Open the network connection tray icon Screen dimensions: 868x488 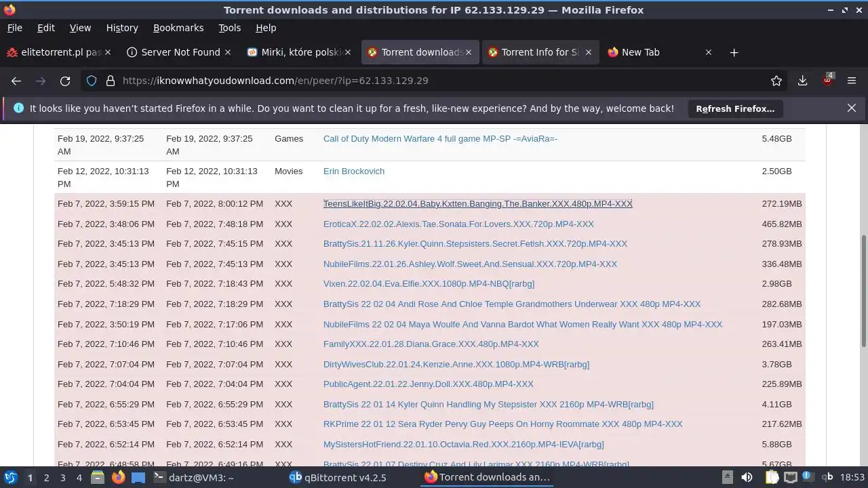coord(789,477)
